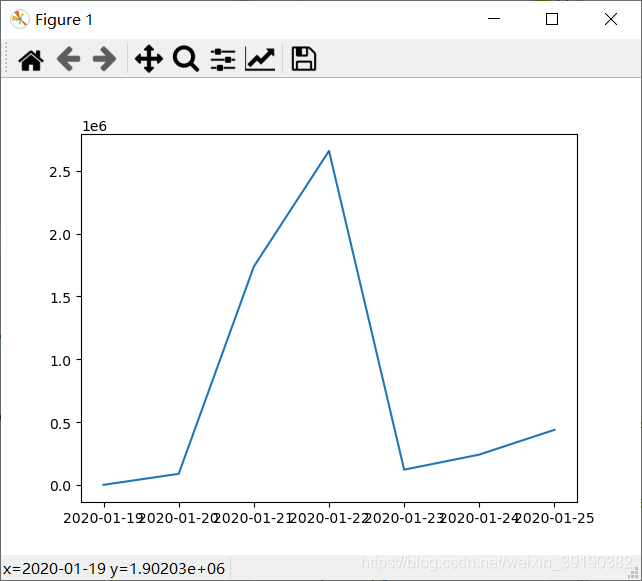The height and width of the screenshot is (581, 642).
Task: Click the x-axis label 2020-01-25
Action: tap(554, 518)
